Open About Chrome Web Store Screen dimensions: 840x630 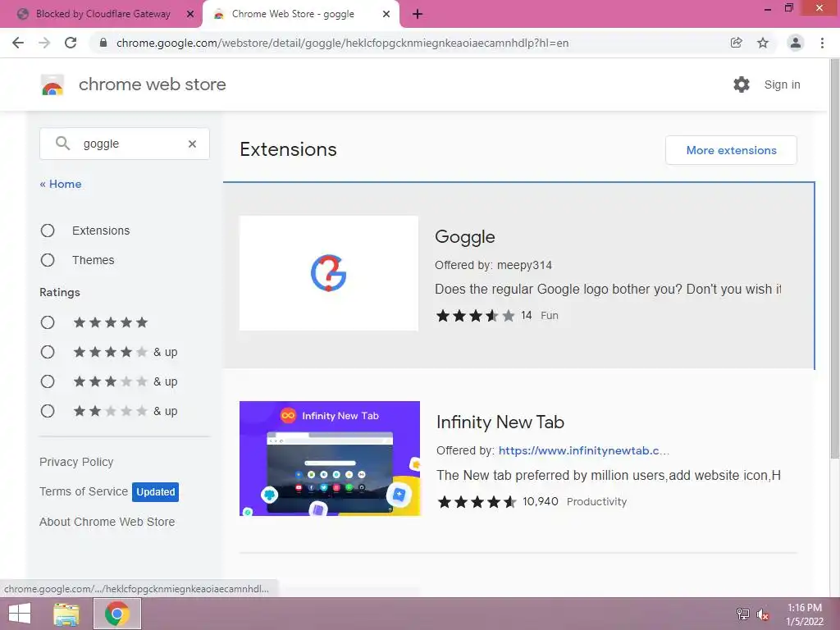click(107, 522)
